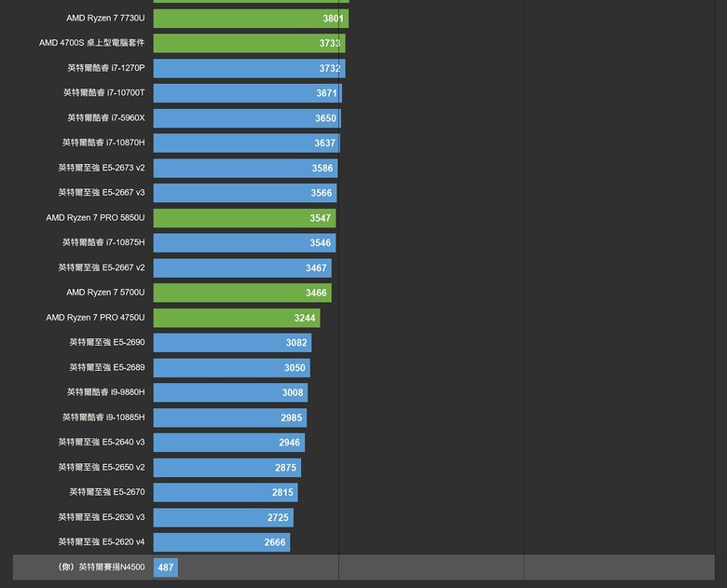The height and width of the screenshot is (588, 727).
Task: Click the 3467 score value
Action: coord(316,268)
